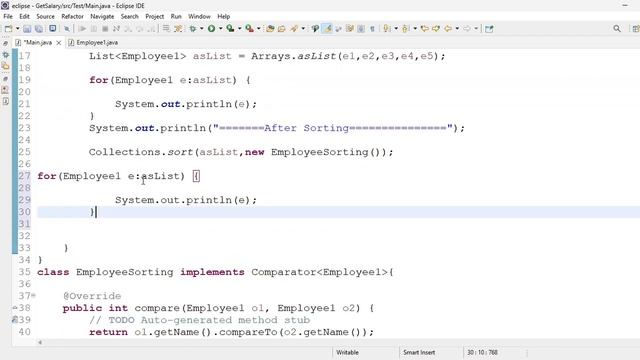This screenshot has height=360, width=640.
Task: Open the File menu
Action: point(8,16)
